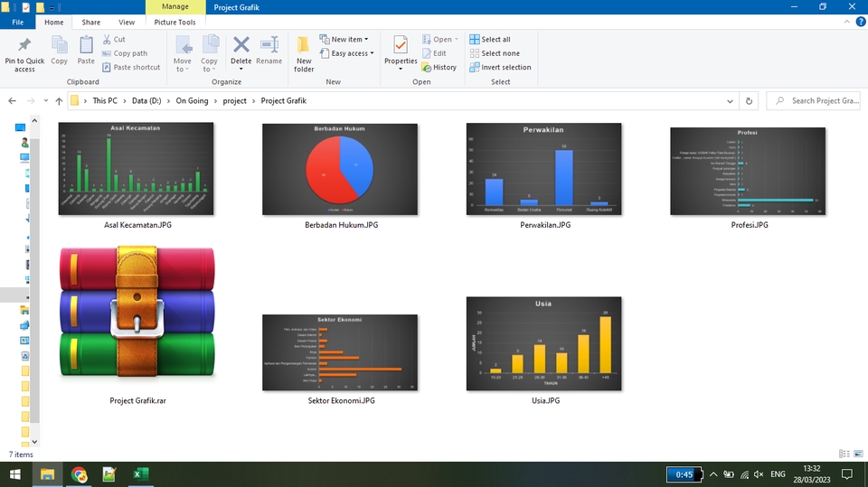
Task: Click the Copy ribbon icon
Action: coord(60,51)
